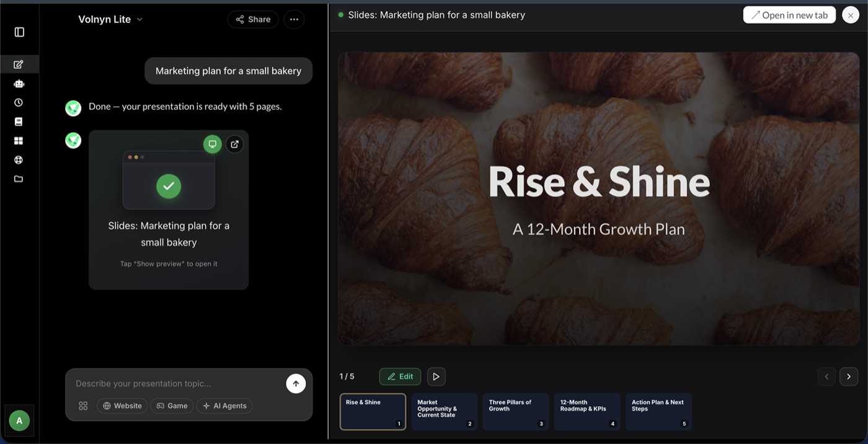The width and height of the screenshot is (868, 444).
Task: Open the globe sidebar icon
Action: click(x=19, y=160)
